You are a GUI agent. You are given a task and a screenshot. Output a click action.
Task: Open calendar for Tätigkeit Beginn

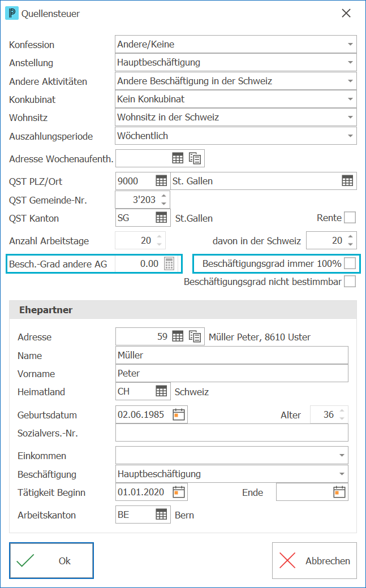coord(179,492)
